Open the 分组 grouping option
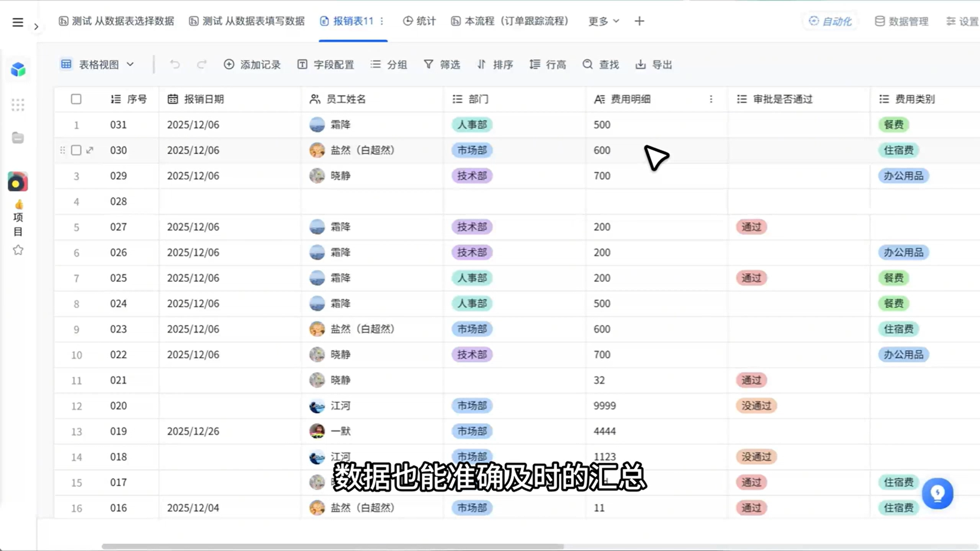This screenshot has width=980, height=551. click(x=389, y=64)
